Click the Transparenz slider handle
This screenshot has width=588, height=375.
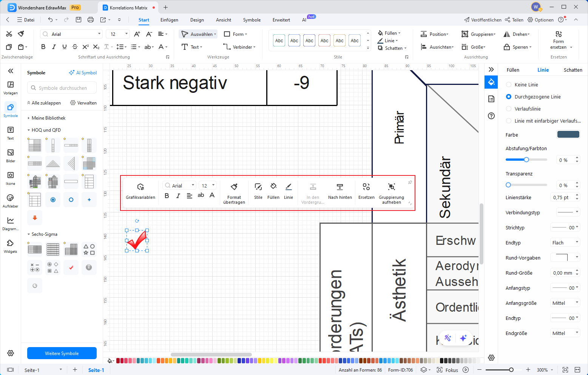click(508, 185)
